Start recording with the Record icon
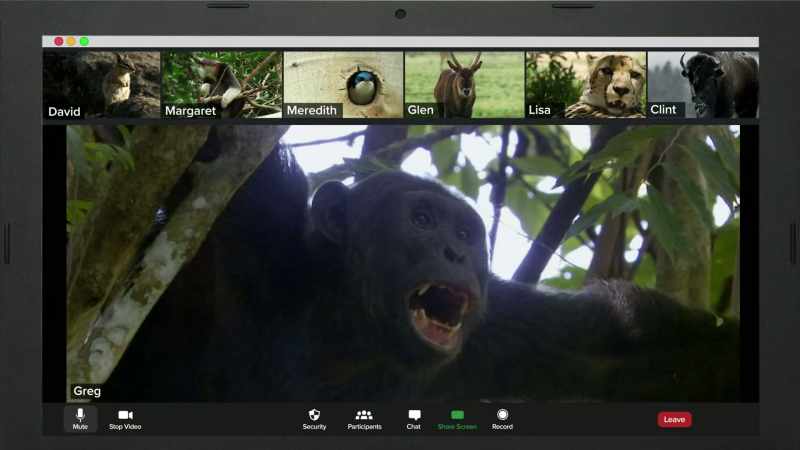The height and width of the screenshot is (450, 800). pos(503,419)
